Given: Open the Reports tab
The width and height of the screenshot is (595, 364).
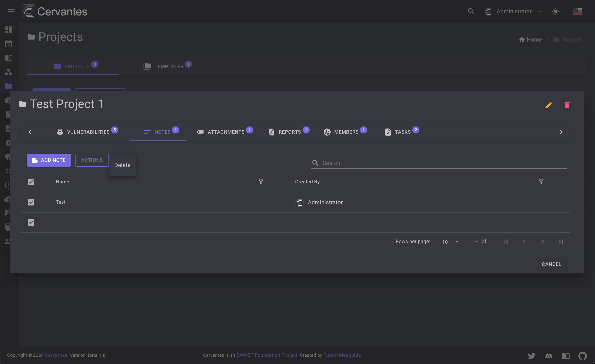Looking at the screenshot, I should coord(289,132).
